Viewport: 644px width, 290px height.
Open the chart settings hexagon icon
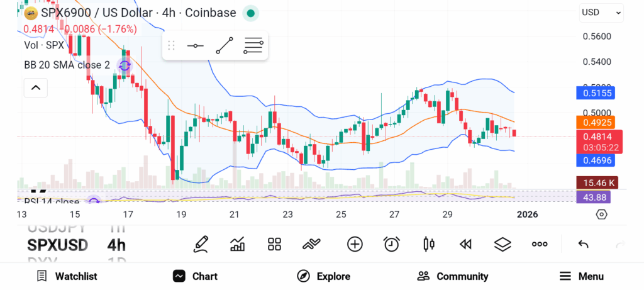601,215
